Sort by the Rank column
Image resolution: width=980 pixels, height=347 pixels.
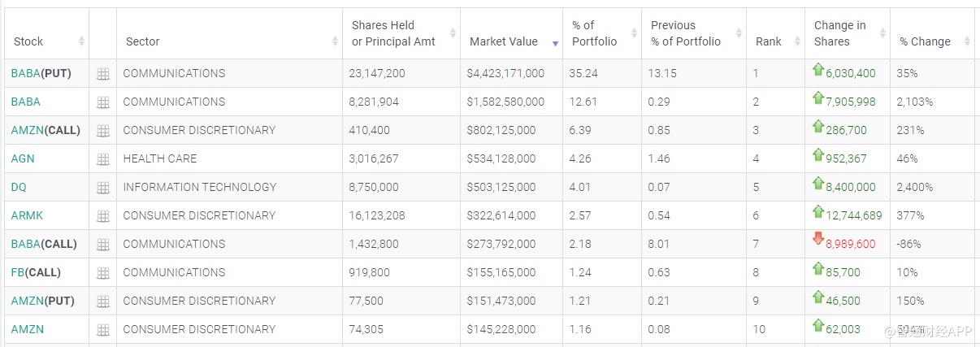(x=768, y=41)
